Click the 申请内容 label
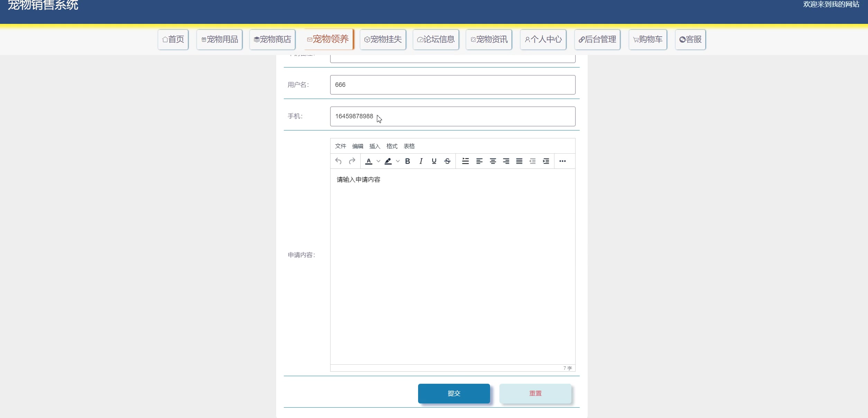This screenshot has width=868, height=418. point(301,255)
